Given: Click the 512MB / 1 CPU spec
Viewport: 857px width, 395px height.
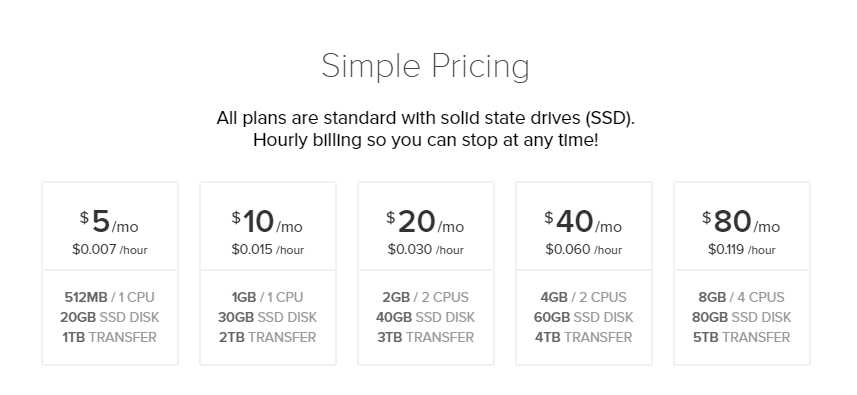Looking at the screenshot, I should click(110, 297).
